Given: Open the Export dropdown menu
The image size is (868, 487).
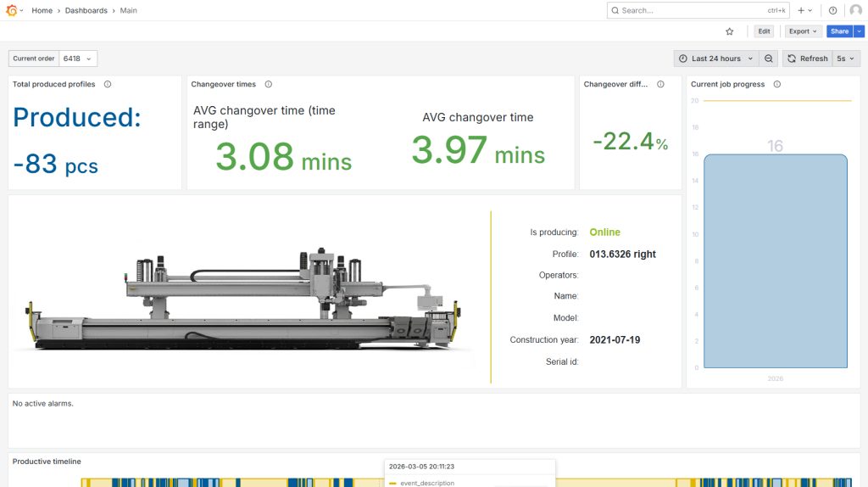Looking at the screenshot, I should [803, 31].
